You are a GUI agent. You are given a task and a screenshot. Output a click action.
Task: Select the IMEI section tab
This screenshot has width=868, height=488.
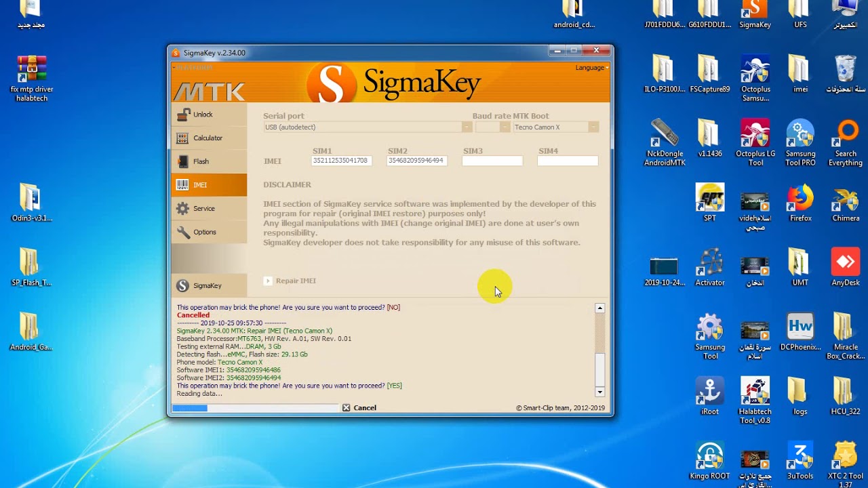209,185
